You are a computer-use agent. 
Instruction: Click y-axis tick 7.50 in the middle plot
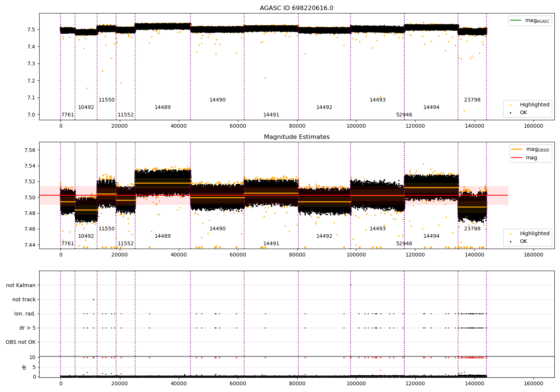click(x=30, y=197)
